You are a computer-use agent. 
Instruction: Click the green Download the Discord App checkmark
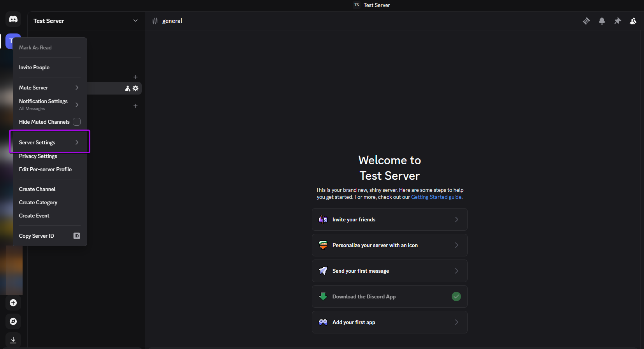456,296
